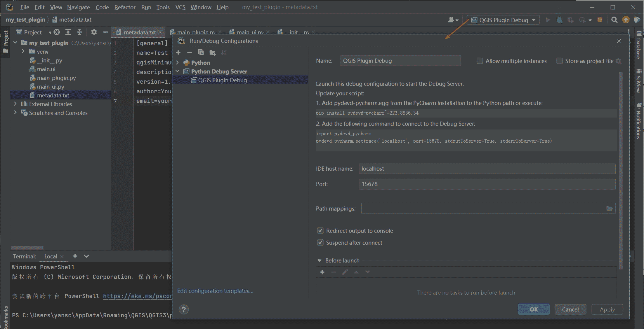Click the Path mappings folder browse icon
The height and width of the screenshot is (329, 644).
(609, 208)
